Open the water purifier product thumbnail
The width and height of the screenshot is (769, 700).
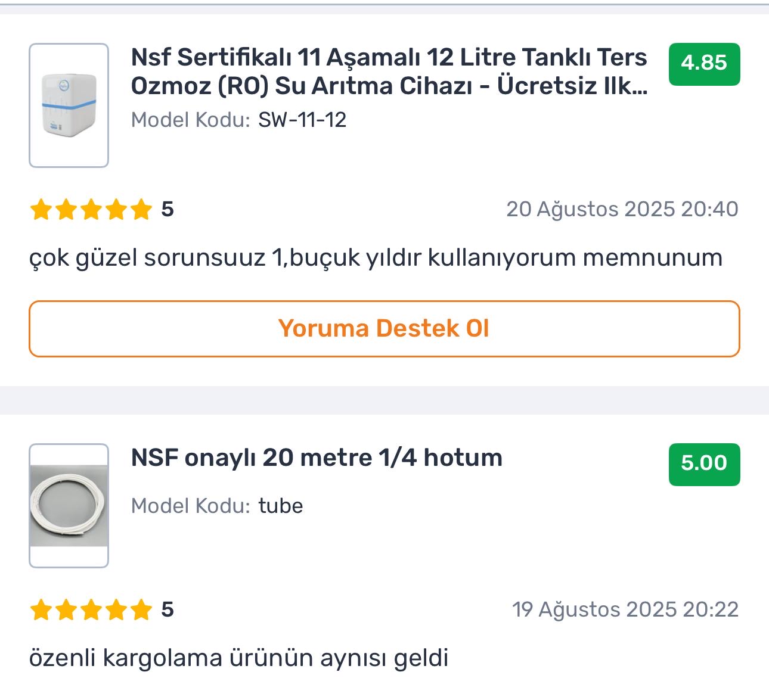(x=69, y=105)
